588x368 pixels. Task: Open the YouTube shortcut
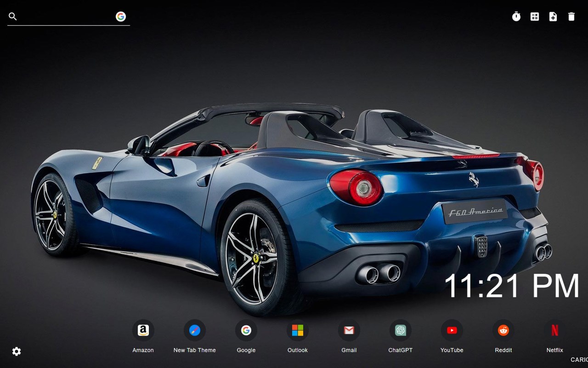pos(452,330)
